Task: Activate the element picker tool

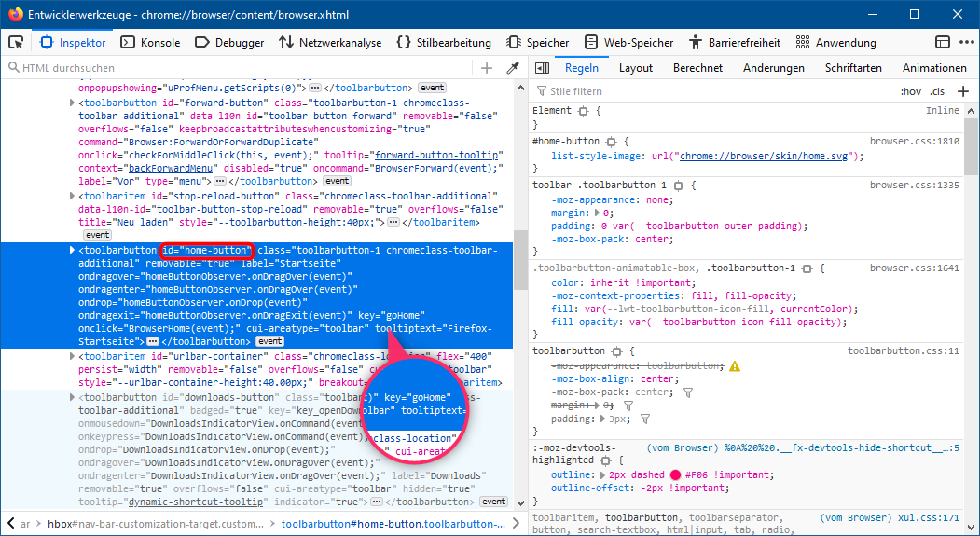Action: (x=16, y=42)
